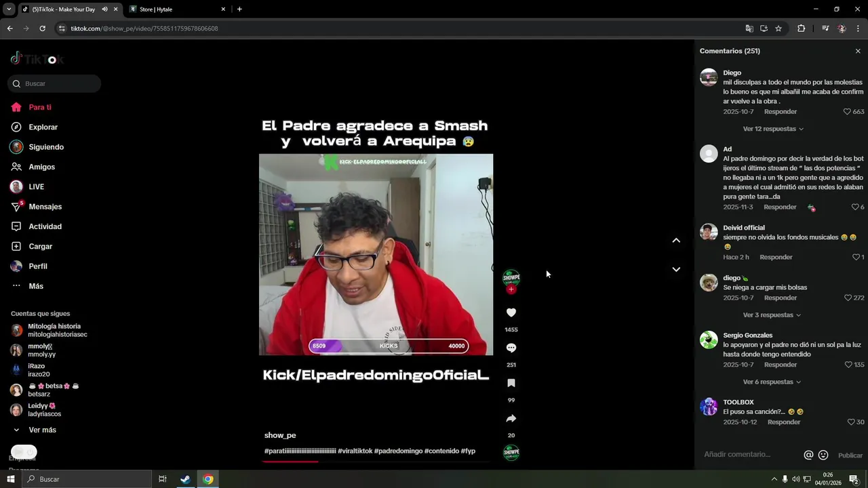868x488 pixels.
Task: Open Mitología historia followed account
Action: (49, 330)
